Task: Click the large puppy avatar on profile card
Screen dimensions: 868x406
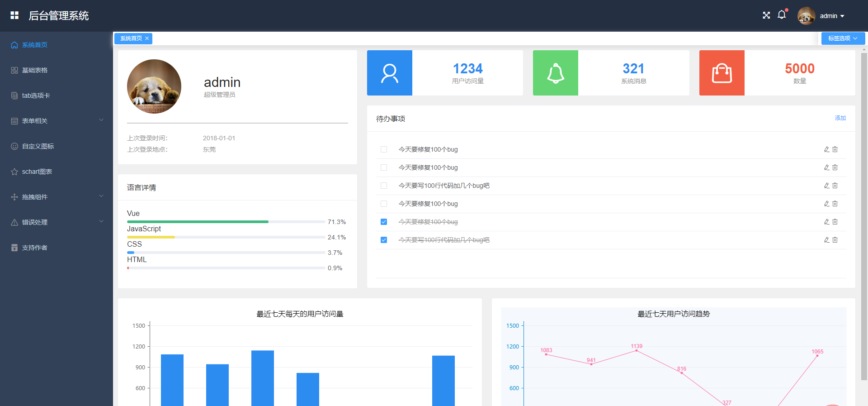Action: 154,86
